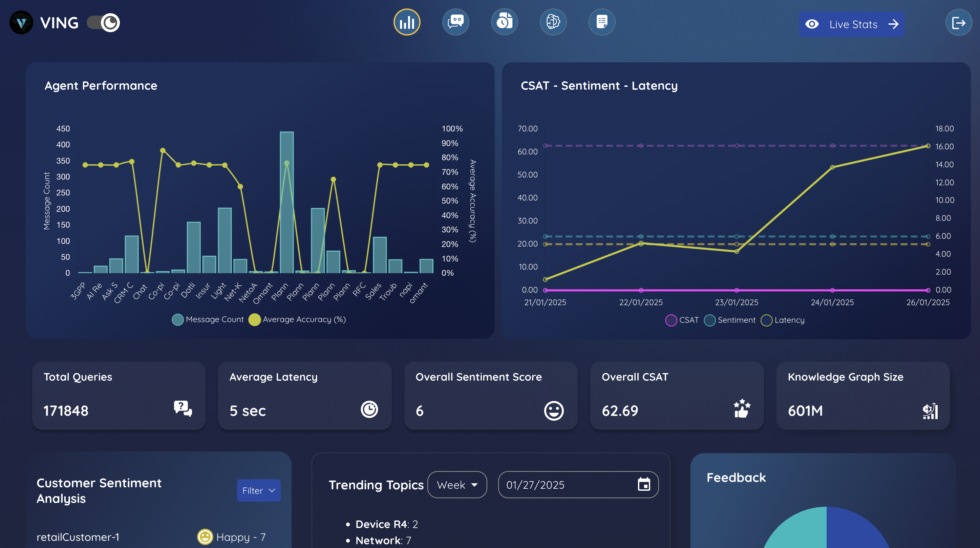The height and width of the screenshot is (548, 980).
Task: Click the document history clock nav icon
Action: pyautogui.click(x=504, y=22)
